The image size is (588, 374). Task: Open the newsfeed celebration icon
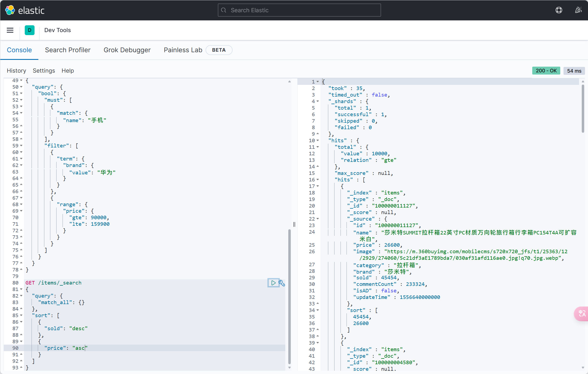(578, 10)
